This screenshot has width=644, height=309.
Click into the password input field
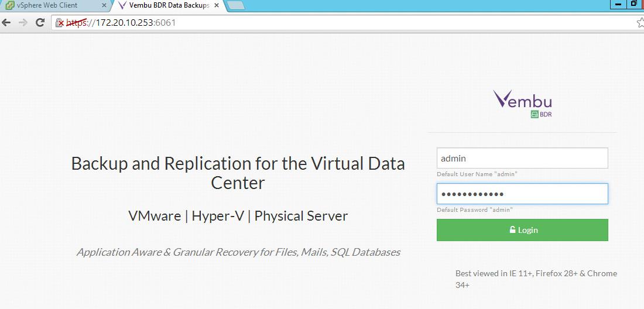coord(522,194)
